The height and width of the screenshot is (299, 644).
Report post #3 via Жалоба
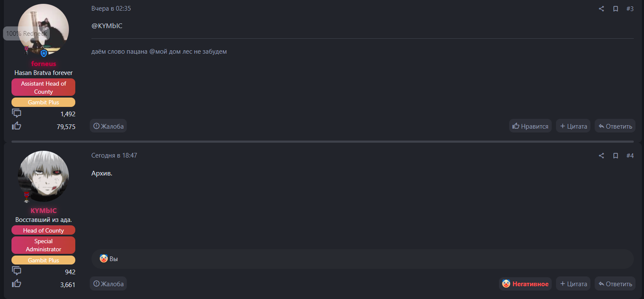[x=108, y=126]
